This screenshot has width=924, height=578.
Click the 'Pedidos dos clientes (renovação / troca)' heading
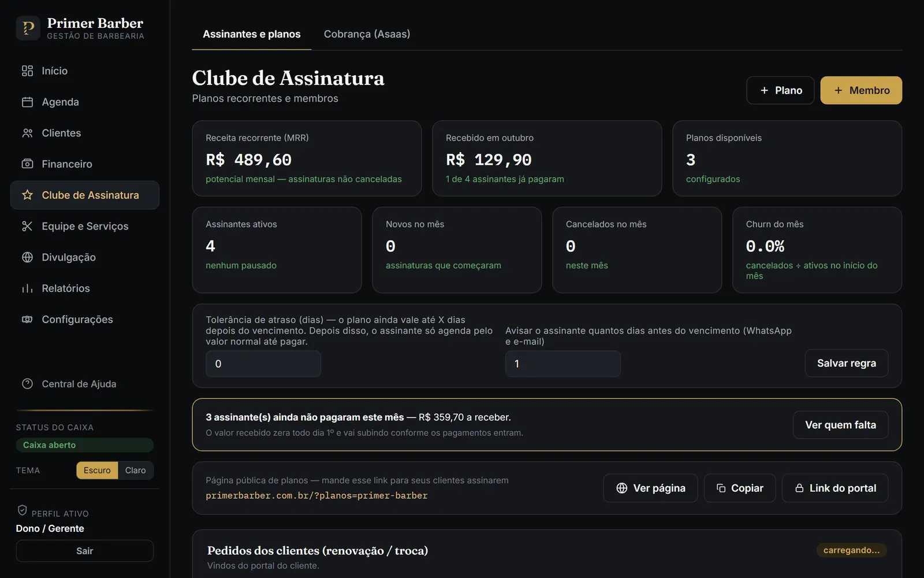pos(318,550)
